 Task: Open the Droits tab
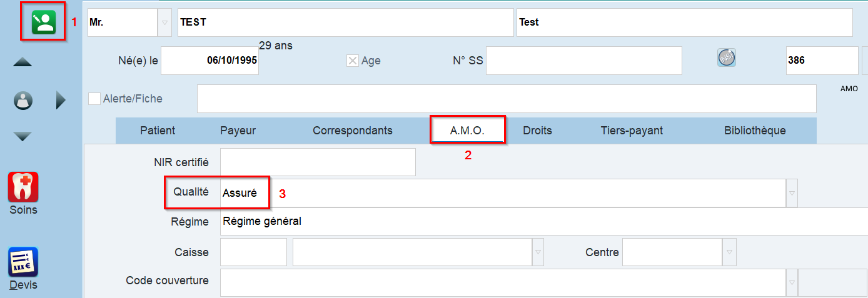[x=537, y=131]
